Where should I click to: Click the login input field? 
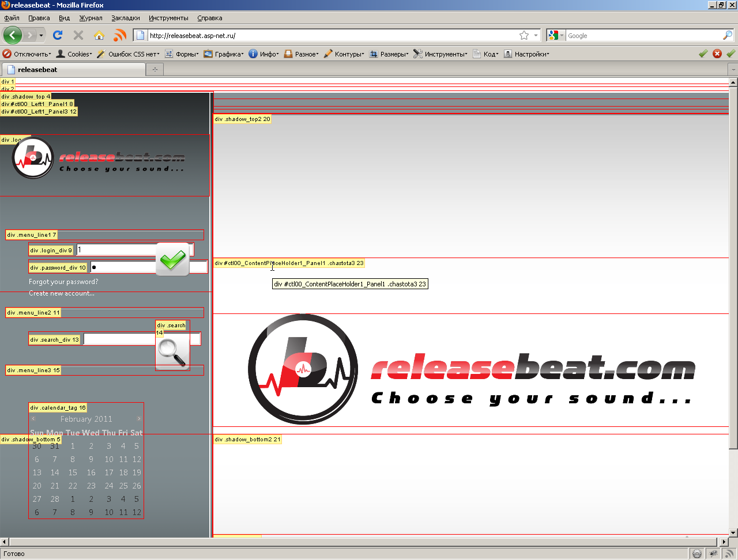(x=135, y=249)
